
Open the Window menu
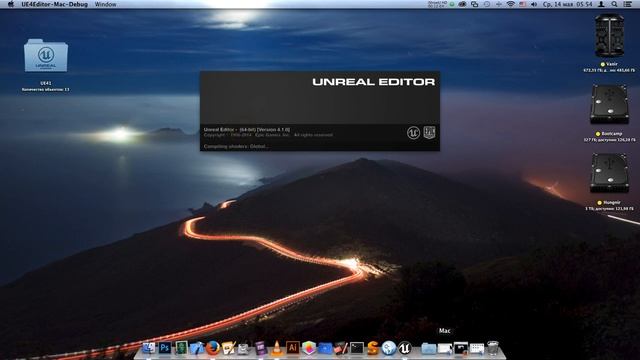pyautogui.click(x=105, y=4)
